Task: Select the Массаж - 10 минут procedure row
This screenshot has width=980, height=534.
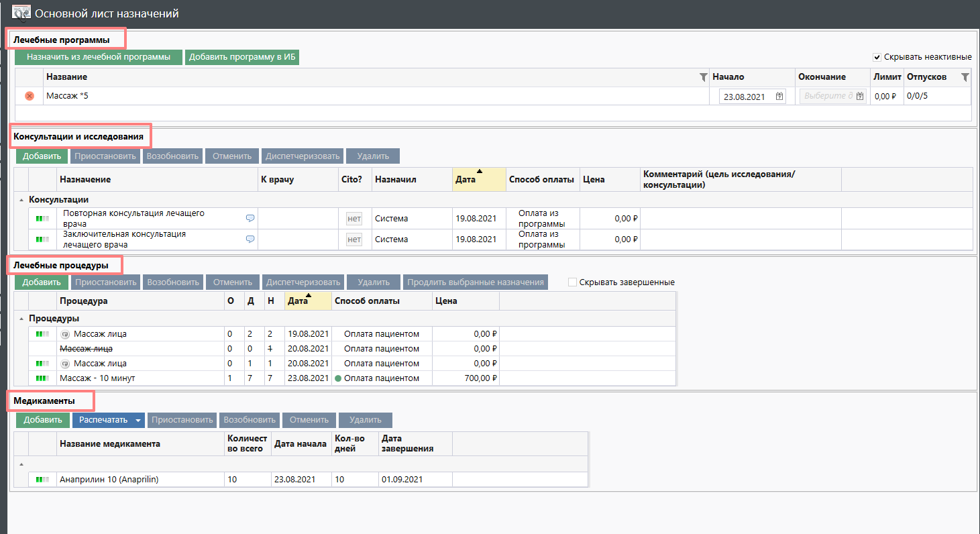Action: click(x=97, y=378)
